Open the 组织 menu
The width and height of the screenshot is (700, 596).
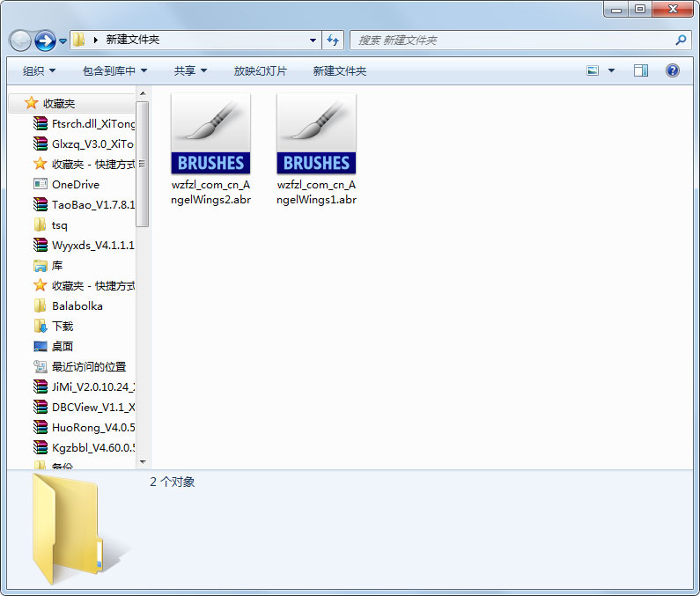(x=39, y=71)
